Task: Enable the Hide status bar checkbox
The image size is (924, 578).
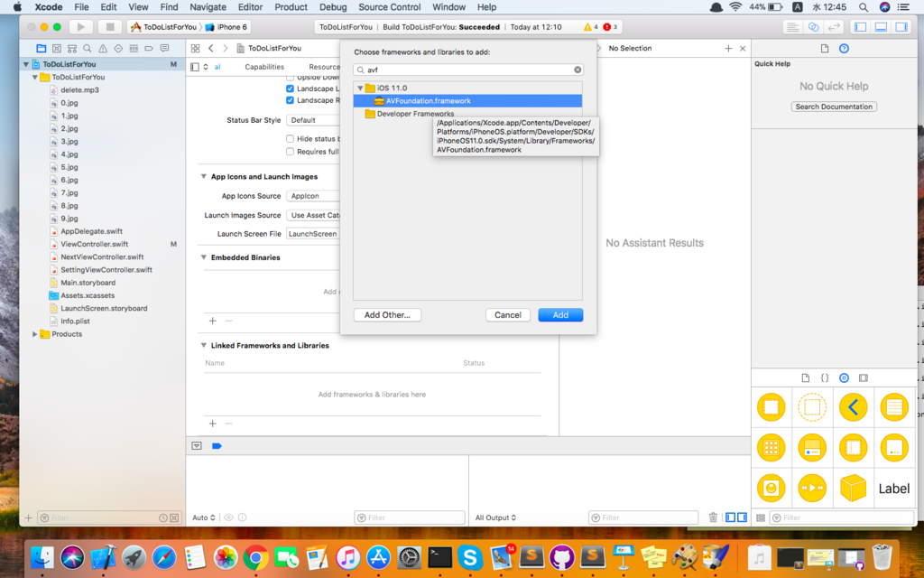Action: pyautogui.click(x=290, y=138)
